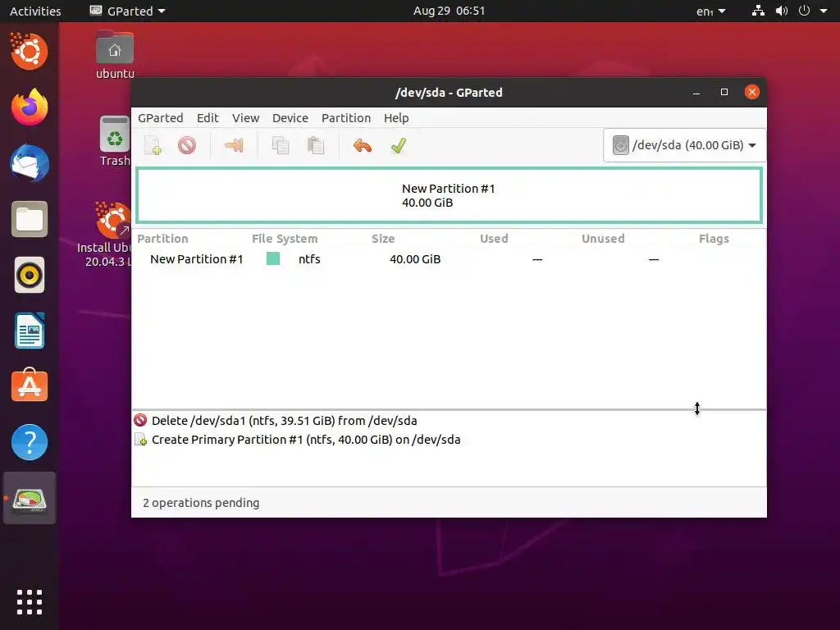Open the GParted menu
Screen dimensions: 840x630
pyautogui.click(x=160, y=118)
